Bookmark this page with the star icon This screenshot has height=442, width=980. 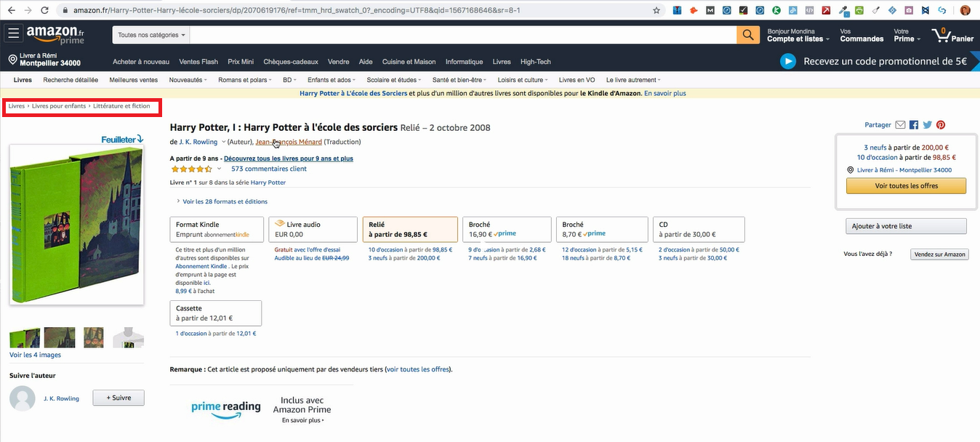click(656, 11)
